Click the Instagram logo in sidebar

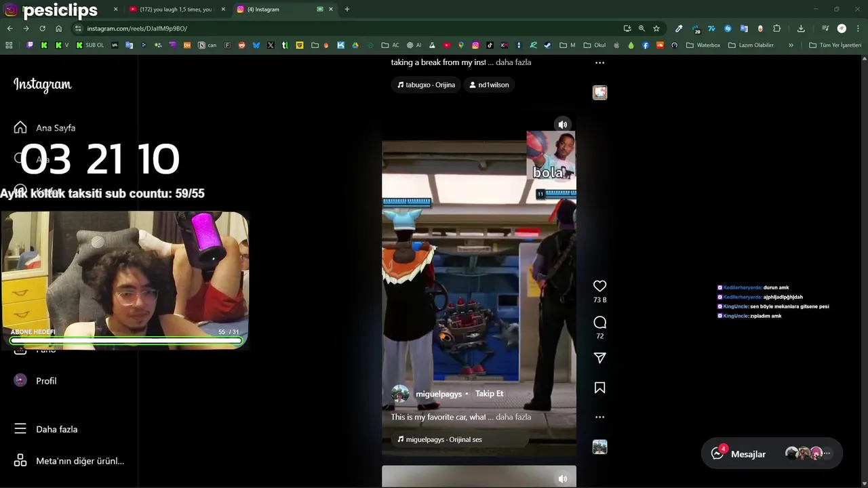coord(42,85)
